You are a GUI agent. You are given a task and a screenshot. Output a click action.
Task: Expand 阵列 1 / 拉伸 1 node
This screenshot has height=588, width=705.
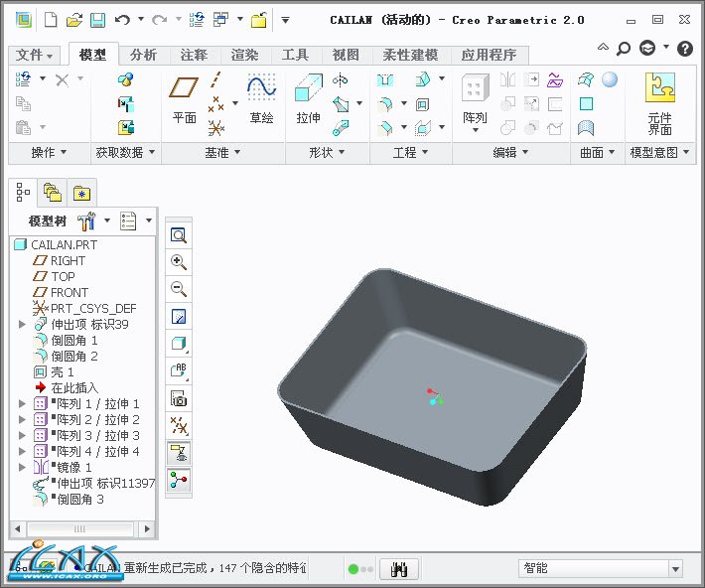pos(22,403)
